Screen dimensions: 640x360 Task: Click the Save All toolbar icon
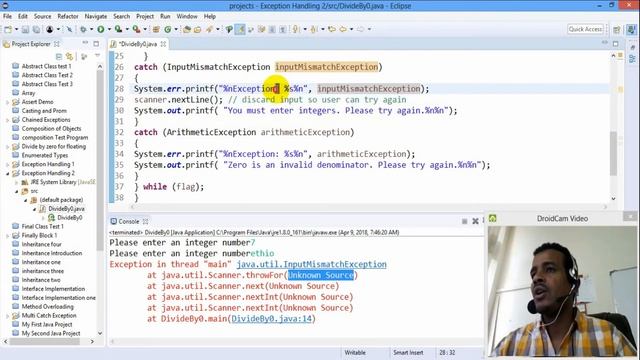coord(36,29)
